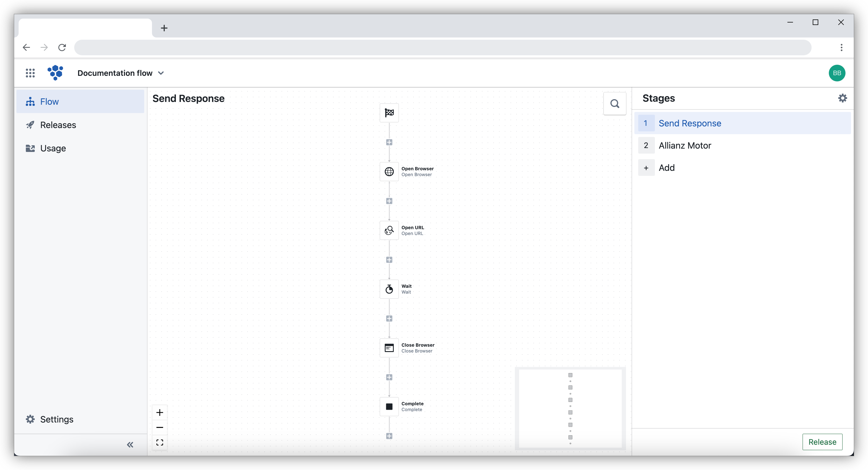Click the flag/start node icon
This screenshot has width=868, height=470.
click(x=389, y=113)
